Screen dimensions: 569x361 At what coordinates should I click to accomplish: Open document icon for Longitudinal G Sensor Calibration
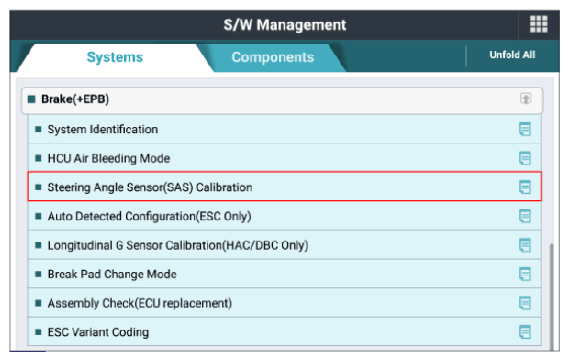click(x=525, y=245)
